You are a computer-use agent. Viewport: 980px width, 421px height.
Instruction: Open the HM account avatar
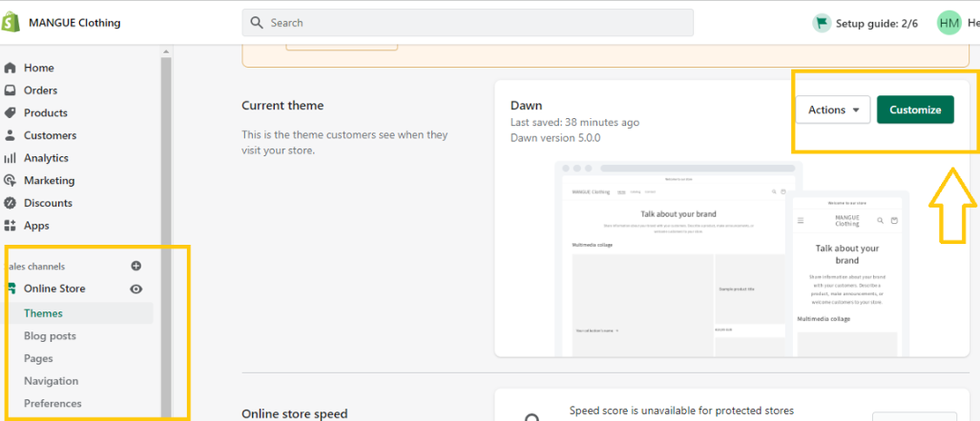(x=949, y=23)
